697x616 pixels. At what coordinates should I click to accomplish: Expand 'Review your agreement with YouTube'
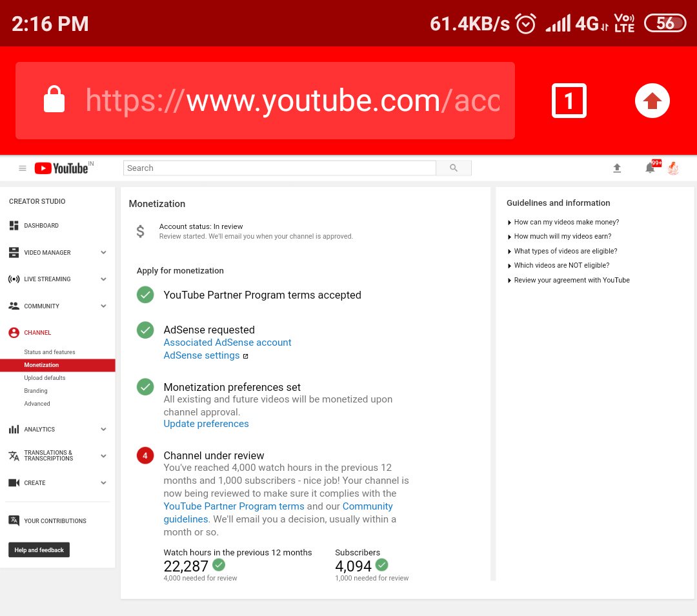[569, 280]
